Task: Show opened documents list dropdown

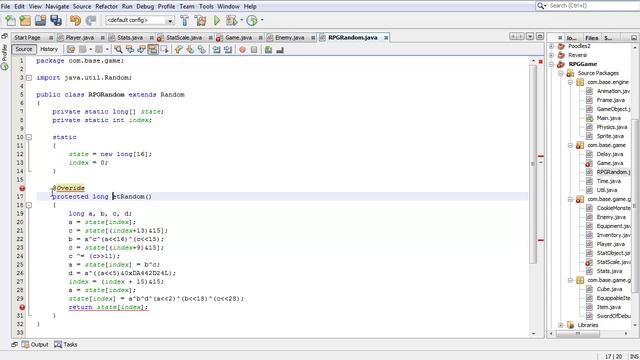Action: [530, 37]
